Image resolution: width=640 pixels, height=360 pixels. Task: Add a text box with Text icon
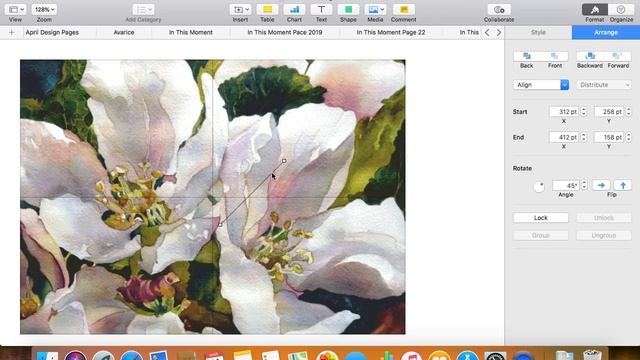click(321, 9)
